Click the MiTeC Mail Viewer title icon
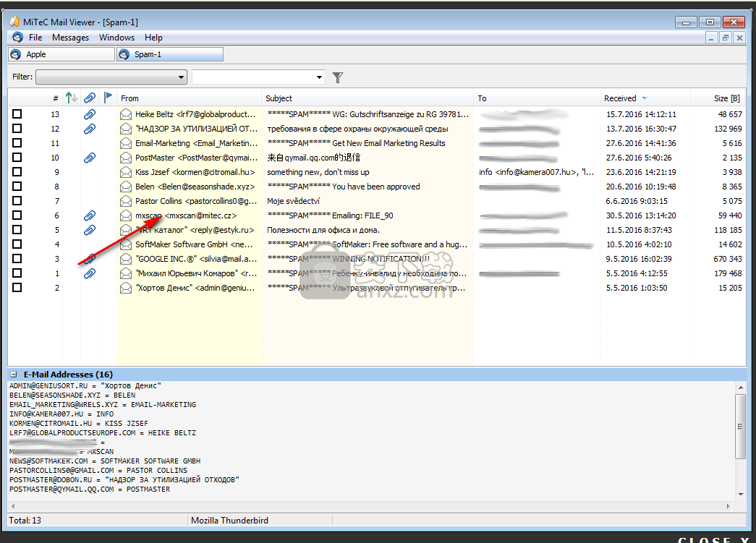This screenshot has height=543, width=756. tap(14, 22)
